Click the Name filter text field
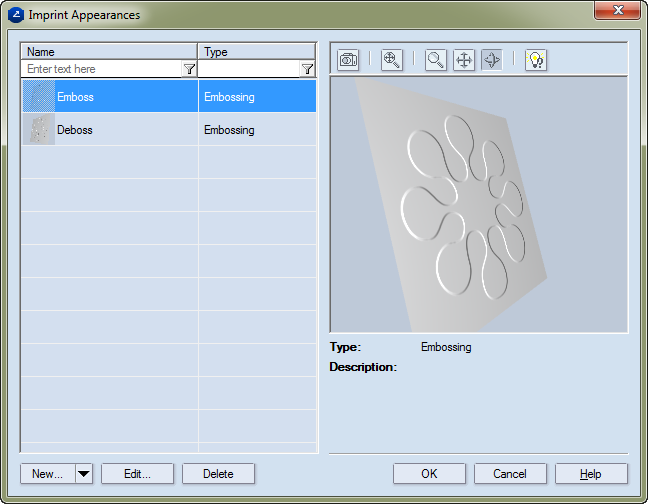This screenshot has width=648, height=504. pos(102,69)
